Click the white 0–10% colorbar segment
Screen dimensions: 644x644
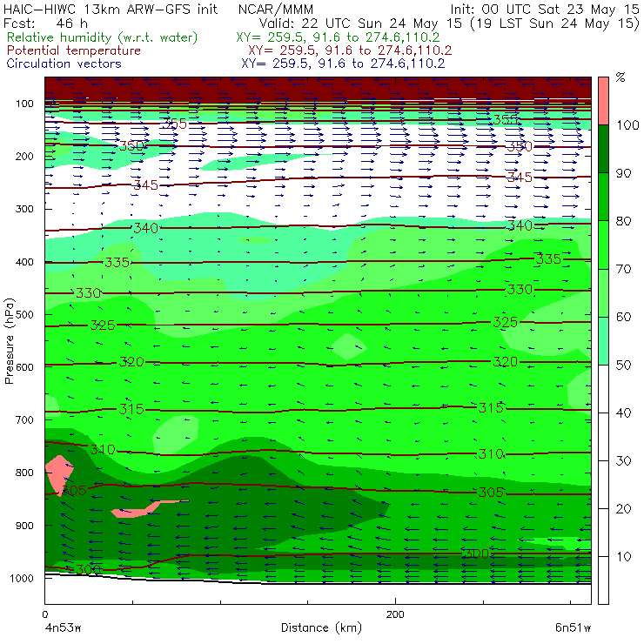603,580
